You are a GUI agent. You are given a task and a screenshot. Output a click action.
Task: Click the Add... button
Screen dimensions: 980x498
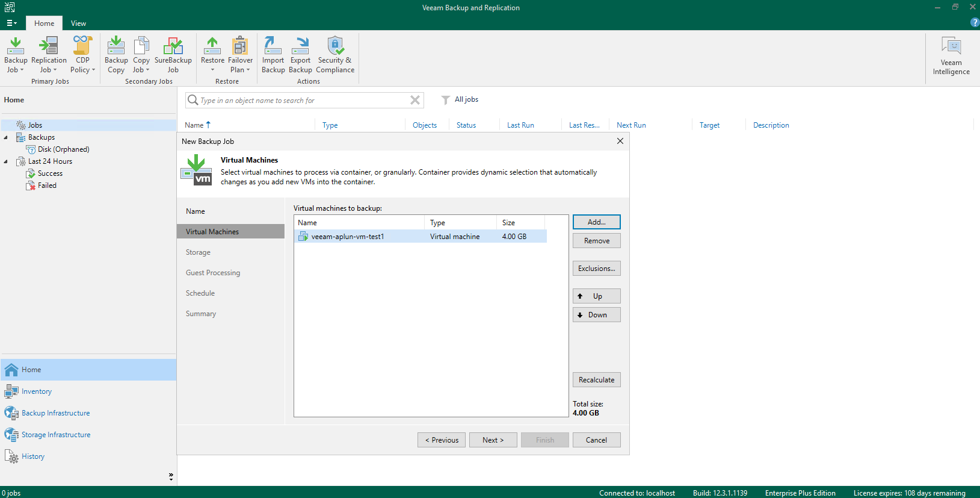coord(596,222)
